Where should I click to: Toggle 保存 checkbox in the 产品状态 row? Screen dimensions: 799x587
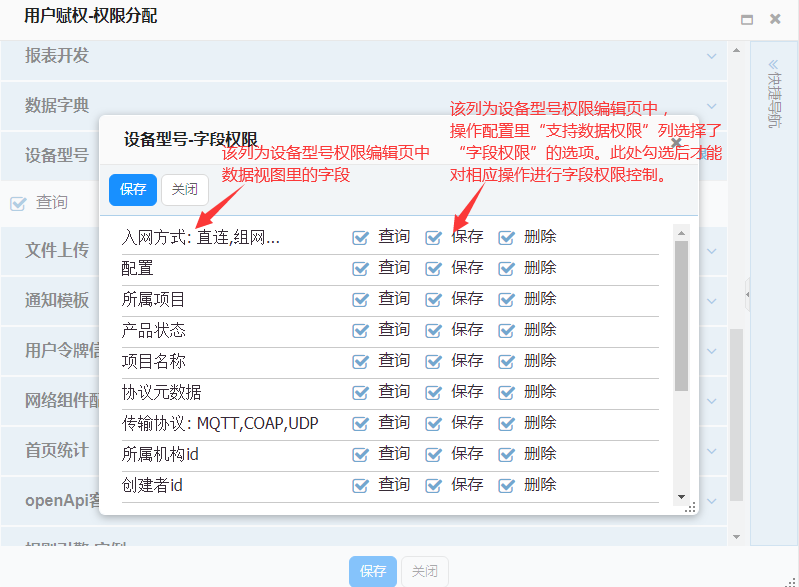pyautogui.click(x=434, y=331)
